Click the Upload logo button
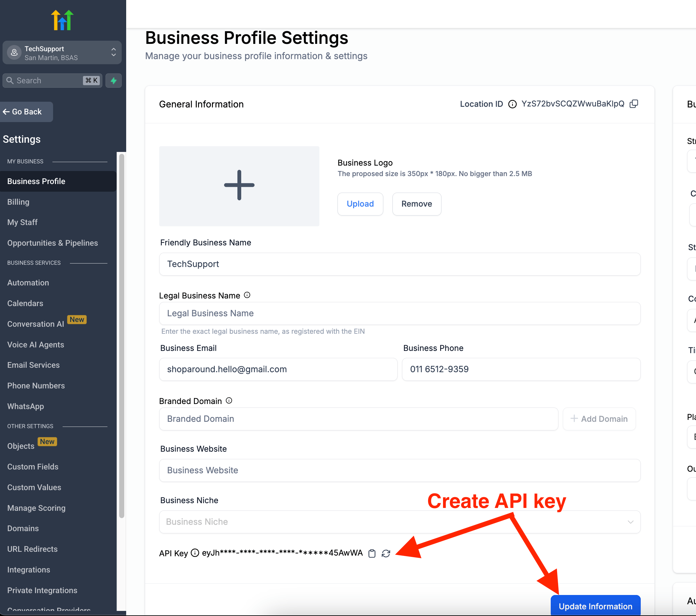Screen dimensions: 696x616 coord(360,204)
